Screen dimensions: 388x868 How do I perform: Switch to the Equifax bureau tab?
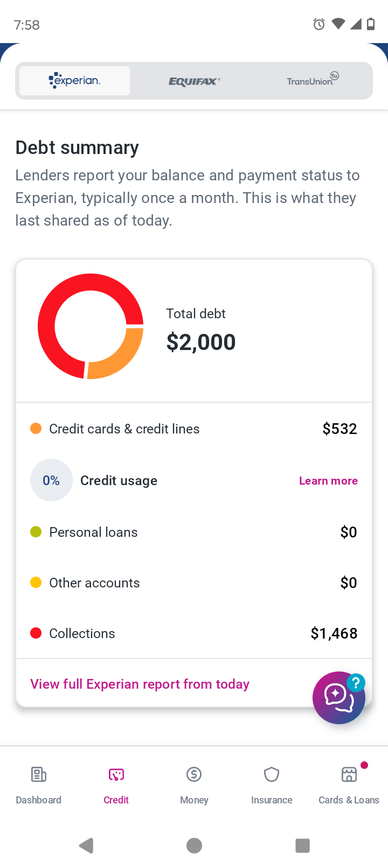pyautogui.click(x=194, y=81)
